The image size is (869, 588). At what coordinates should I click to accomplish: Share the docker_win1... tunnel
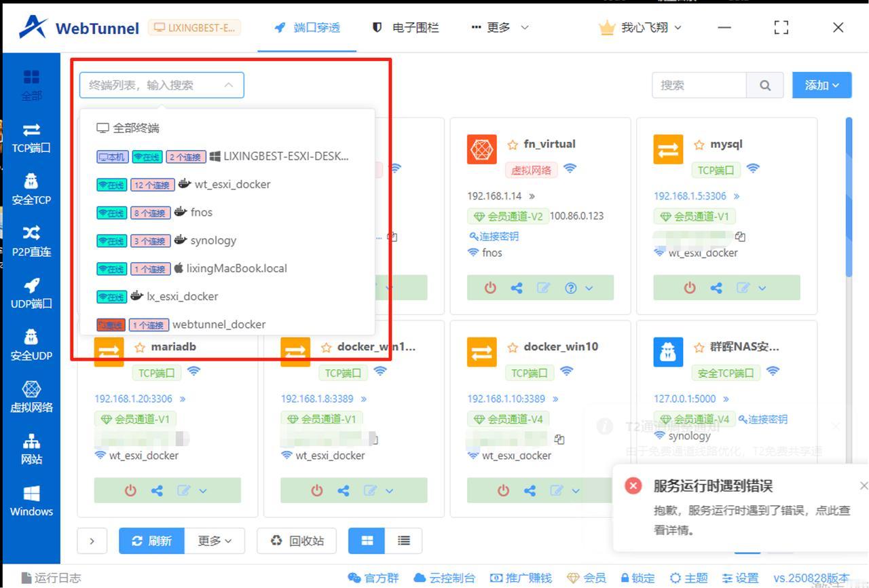(x=344, y=490)
